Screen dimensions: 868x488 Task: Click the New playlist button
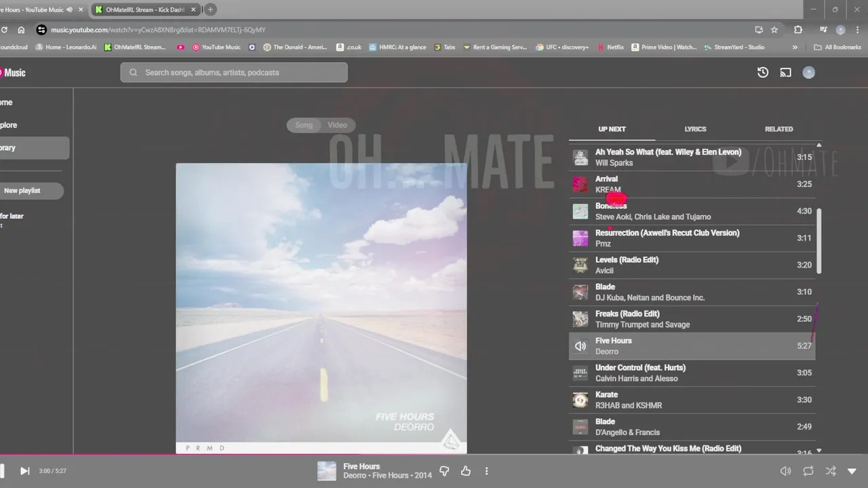[31, 190]
